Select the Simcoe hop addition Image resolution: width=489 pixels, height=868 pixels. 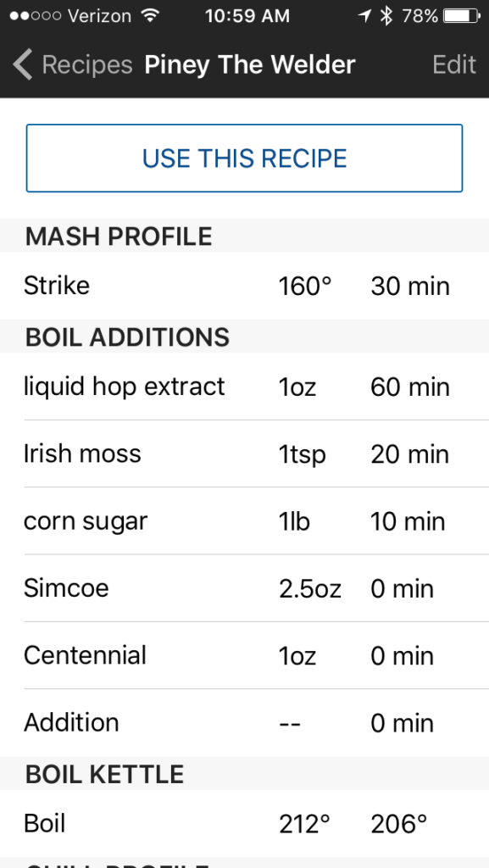point(244,588)
